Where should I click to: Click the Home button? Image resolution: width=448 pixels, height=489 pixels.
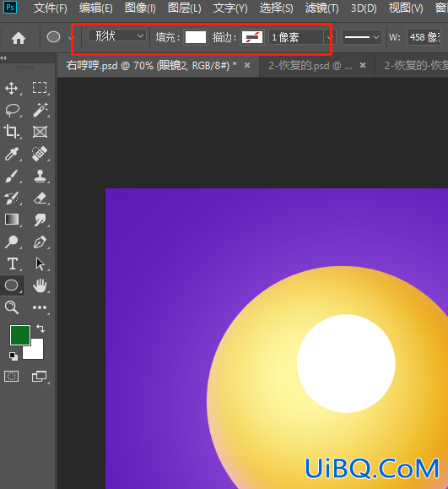pos(19,38)
